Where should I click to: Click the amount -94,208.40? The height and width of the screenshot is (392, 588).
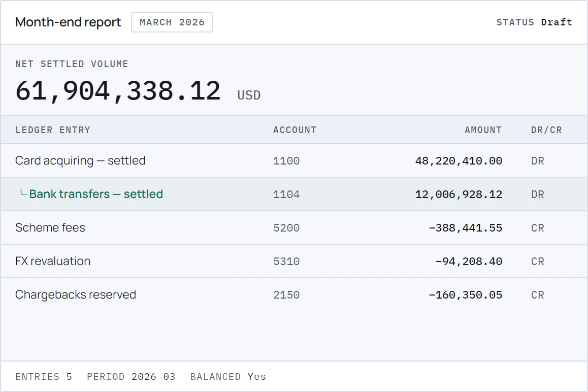(x=469, y=262)
